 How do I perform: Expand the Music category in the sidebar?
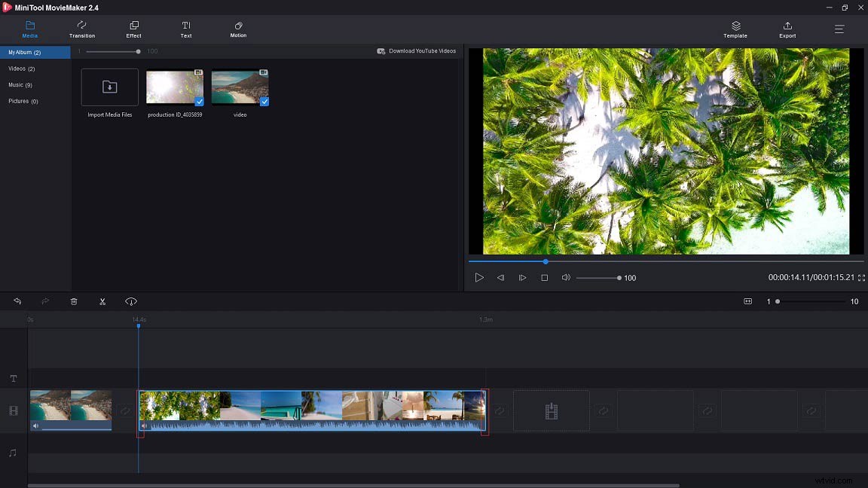coord(19,84)
